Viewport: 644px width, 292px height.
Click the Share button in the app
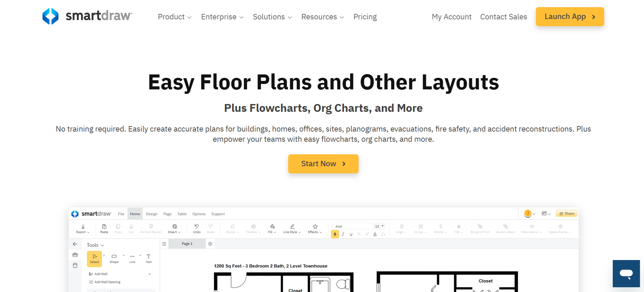tap(567, 213)
